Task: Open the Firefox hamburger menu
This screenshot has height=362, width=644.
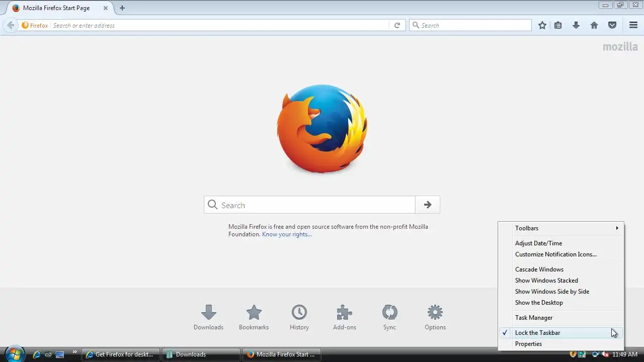Action: (633, 25)
